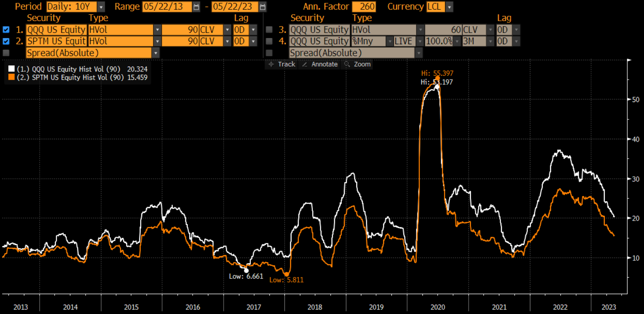
Task: Expand the HVol type dropdown for QQQ row 1
Action: coord(157,29)
